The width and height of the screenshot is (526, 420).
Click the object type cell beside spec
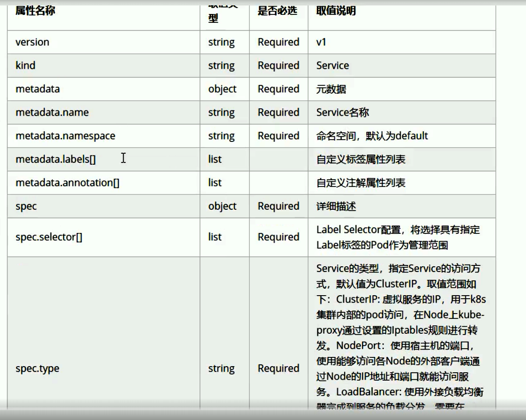point(224,206)
